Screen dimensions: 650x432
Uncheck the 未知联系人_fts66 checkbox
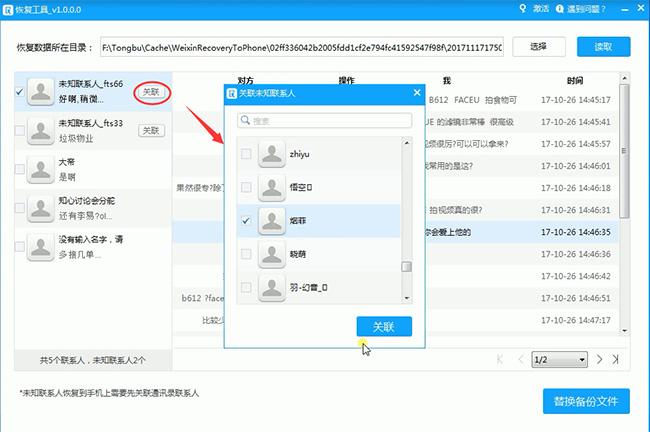pos(19,92)
